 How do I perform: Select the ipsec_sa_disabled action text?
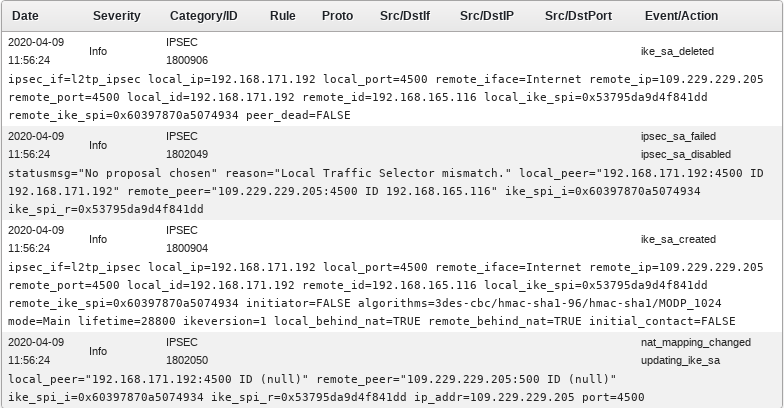coord(685,155)
